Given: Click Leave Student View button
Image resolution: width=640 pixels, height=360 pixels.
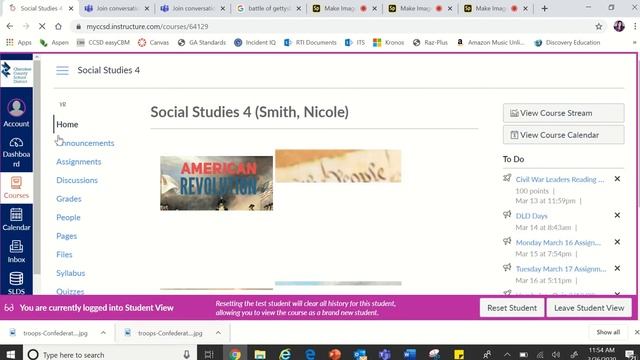Looking at the screenshot, I should [589, 308].
